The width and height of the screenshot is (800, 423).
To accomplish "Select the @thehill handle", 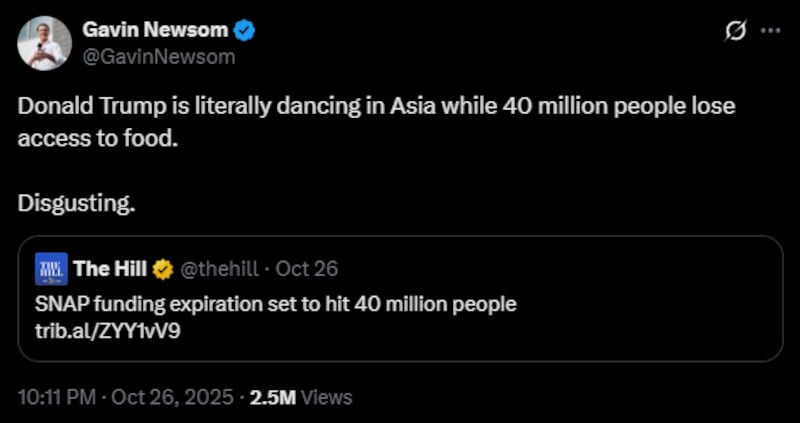I will 220,269.
